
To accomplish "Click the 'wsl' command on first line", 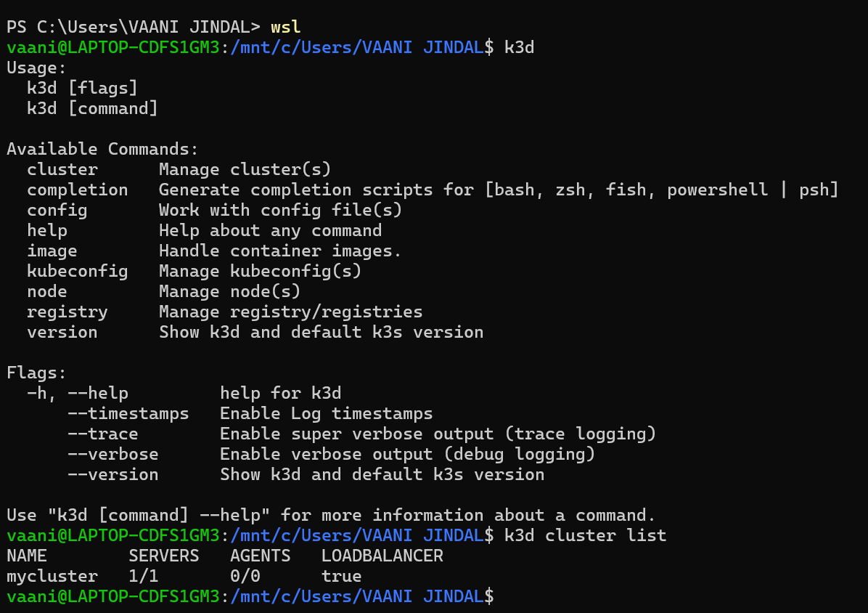I will [285, 27].
